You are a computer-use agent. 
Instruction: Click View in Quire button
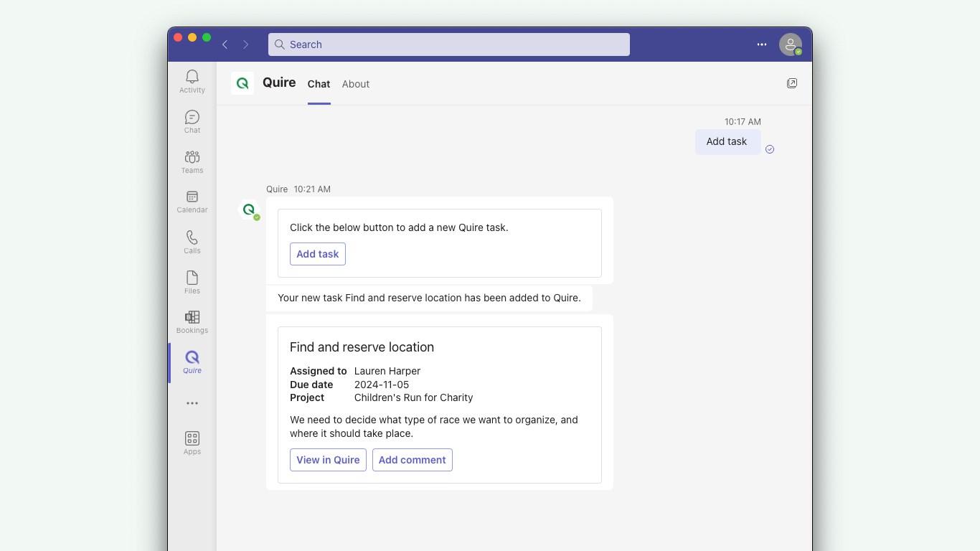pos(328,460)
